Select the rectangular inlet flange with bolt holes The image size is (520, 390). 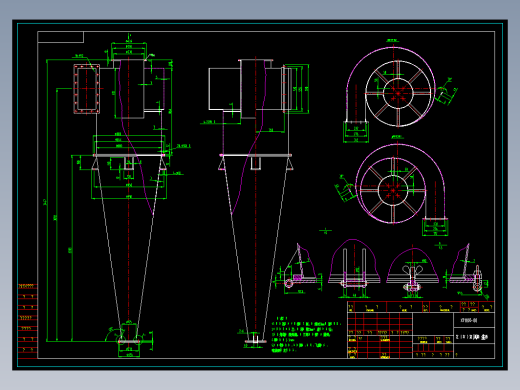click(x=87, y=89)
